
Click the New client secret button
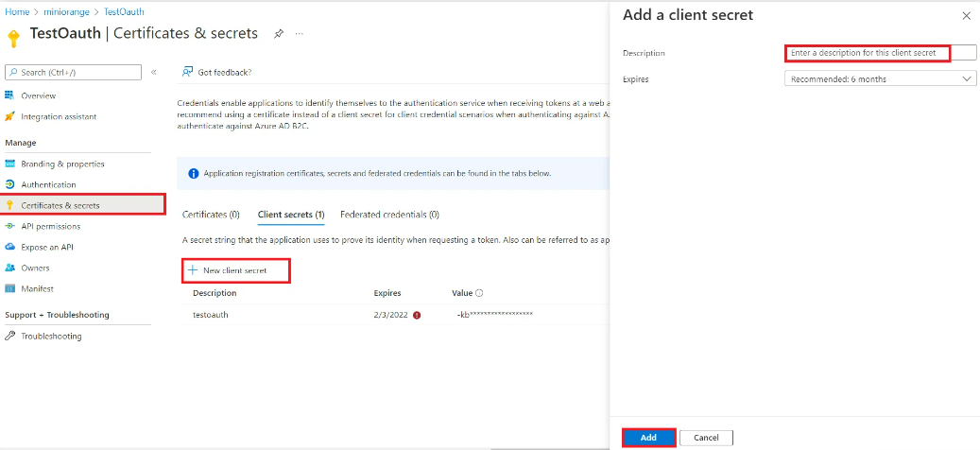coord(235,270)
